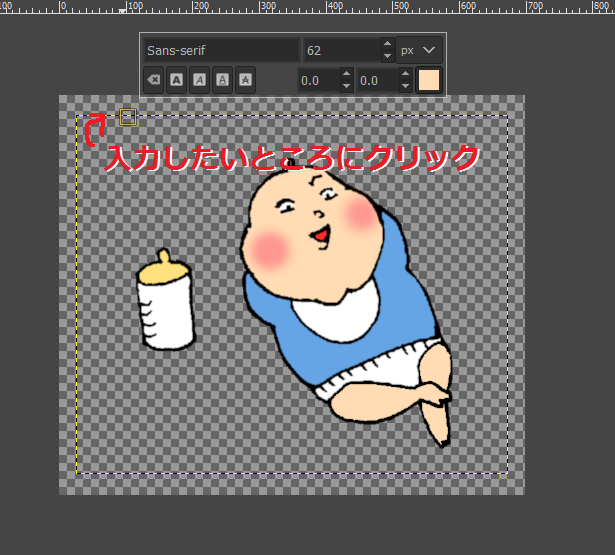615x555 pixels.
Task: Click the baseline offset field
Action: click(x=319, y=80)
